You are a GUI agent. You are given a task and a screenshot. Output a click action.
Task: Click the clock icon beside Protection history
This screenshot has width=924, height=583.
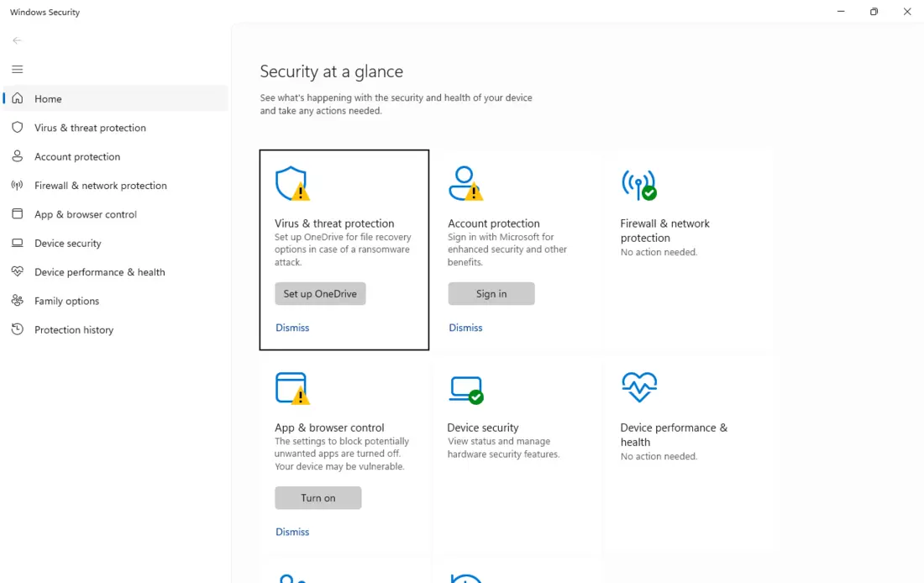pyautogui.click(x=18, y=329)
